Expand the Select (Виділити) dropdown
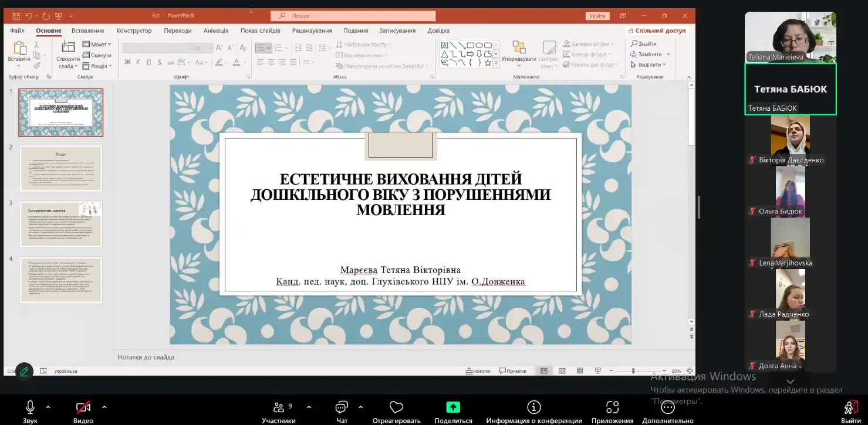The width and height of the screenshot is (868, 425). coord(649,64)
